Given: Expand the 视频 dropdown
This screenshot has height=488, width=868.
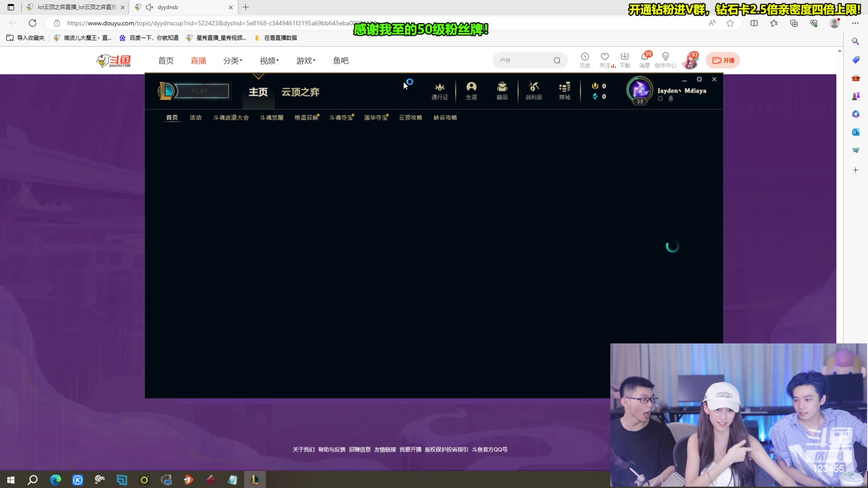Looking at the screenshot, I should [x=269, y=61].
